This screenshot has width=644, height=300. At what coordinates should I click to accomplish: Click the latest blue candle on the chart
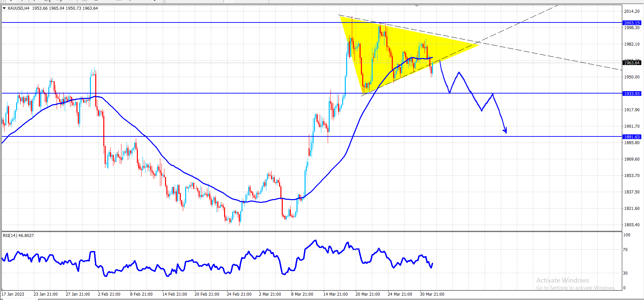tap(433, 68)
